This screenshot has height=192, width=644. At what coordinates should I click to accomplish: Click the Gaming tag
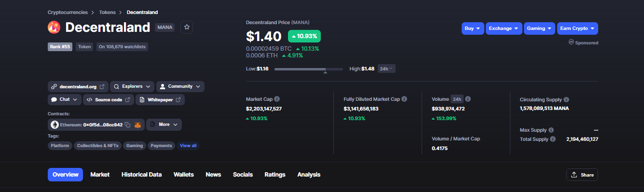click(135, 145)
